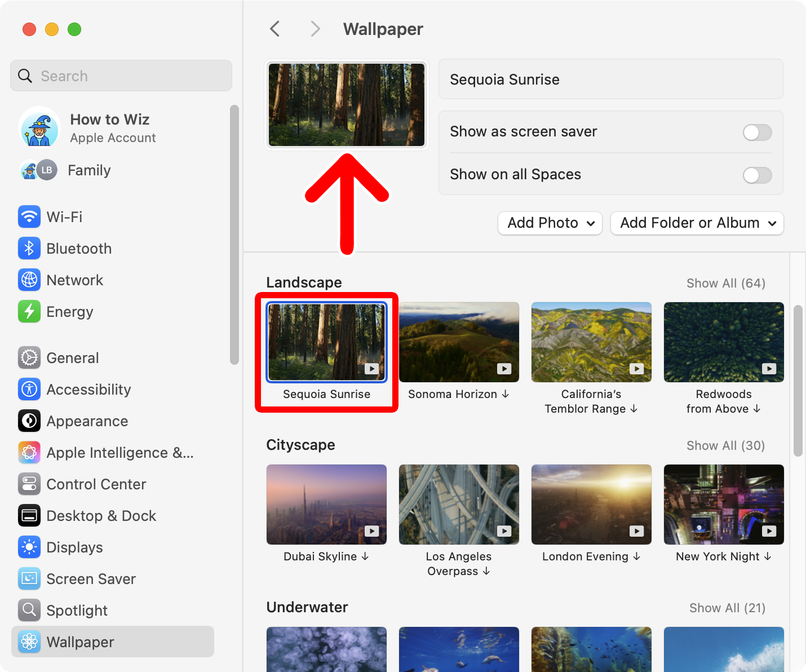Expand the Add Folder or Album dropdown
This screenshot has height=672, width=806.
[697, 223]
